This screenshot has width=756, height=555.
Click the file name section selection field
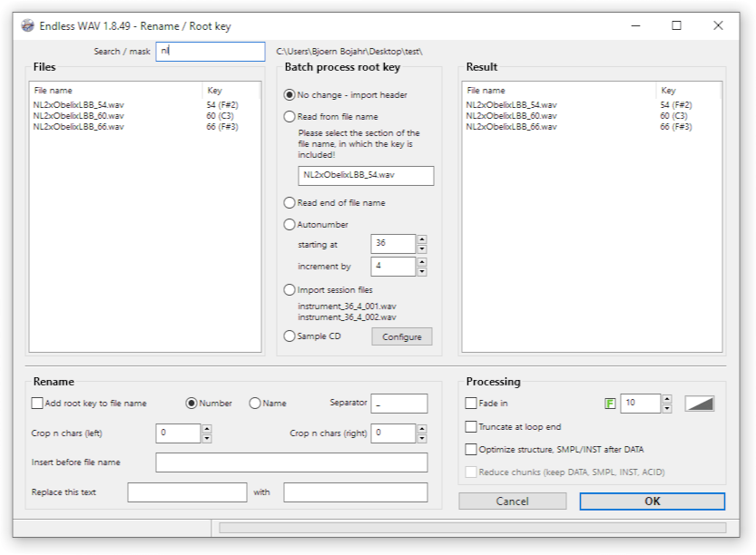point(366,176)
